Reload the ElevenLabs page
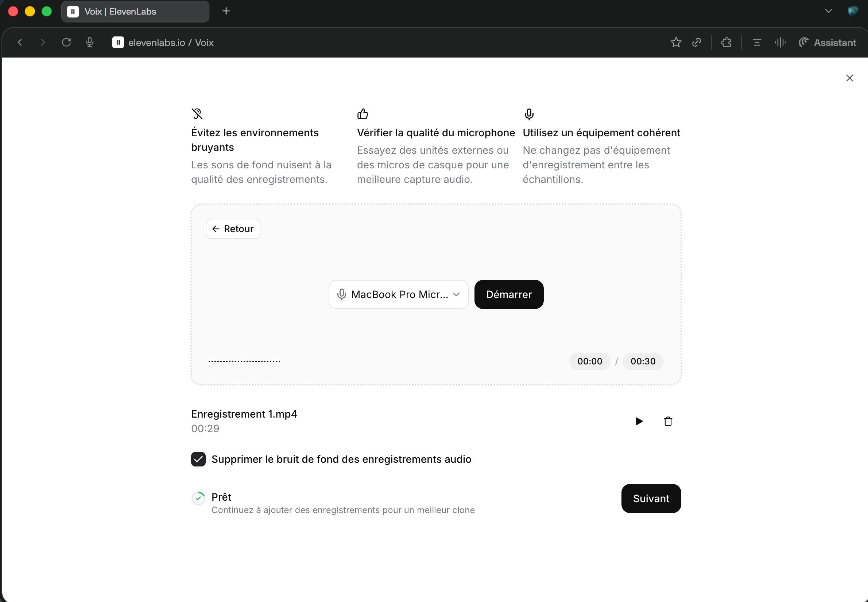 pos(66,43)
